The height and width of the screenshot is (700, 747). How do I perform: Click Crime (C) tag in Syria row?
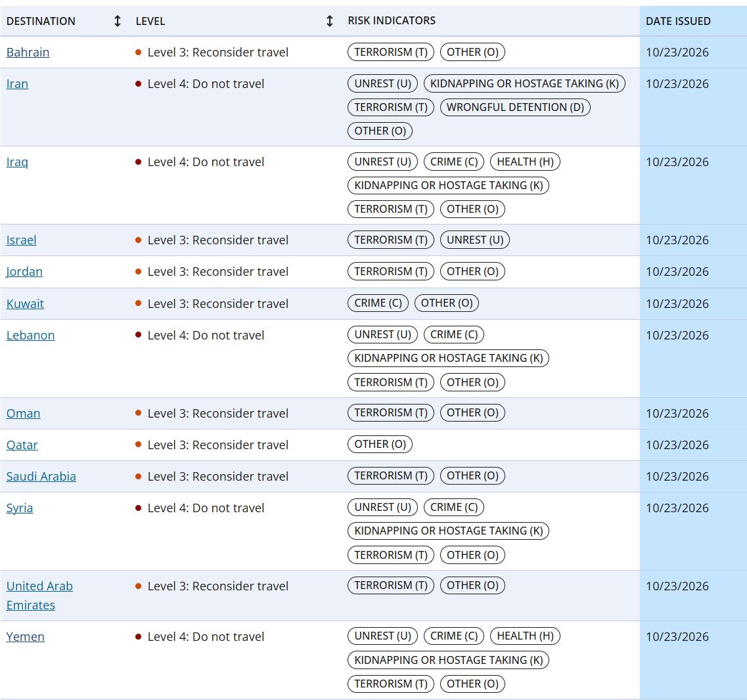pos(454,507)
